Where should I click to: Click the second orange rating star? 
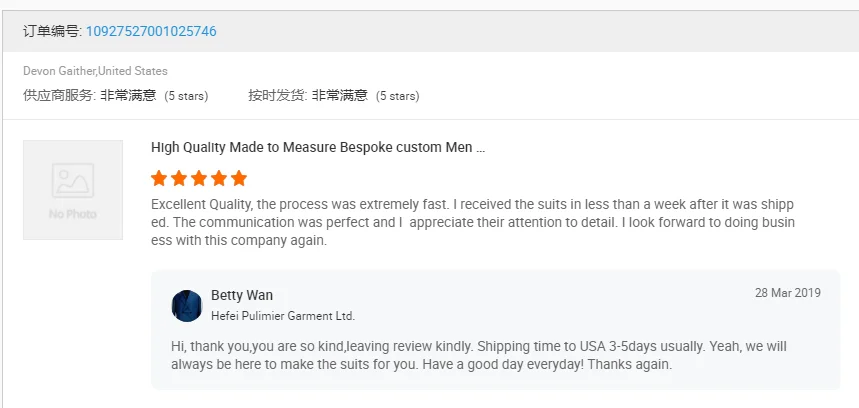[178, 179]
